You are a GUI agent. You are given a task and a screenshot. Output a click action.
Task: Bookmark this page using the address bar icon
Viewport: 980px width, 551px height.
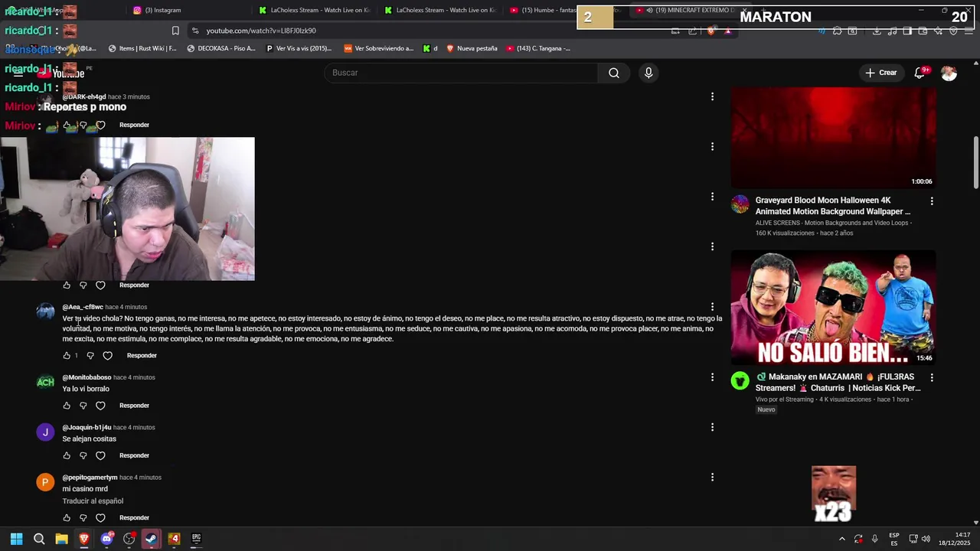click(x=175, y=31)
